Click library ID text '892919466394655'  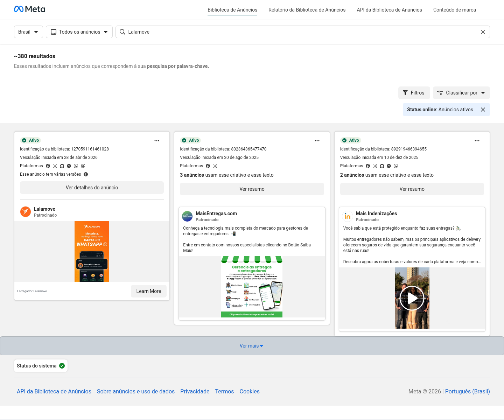409,149
